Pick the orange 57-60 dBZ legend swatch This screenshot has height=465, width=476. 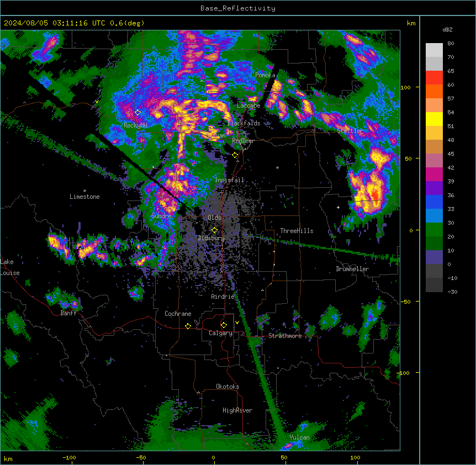(x=434, y=91)
